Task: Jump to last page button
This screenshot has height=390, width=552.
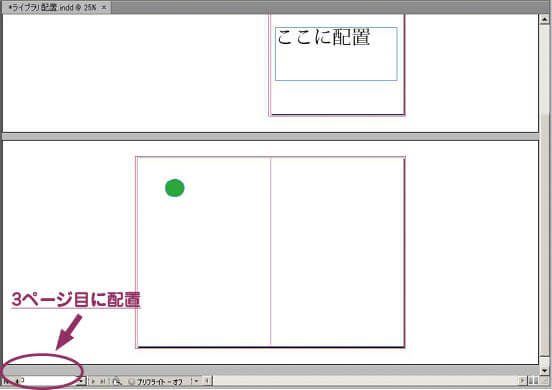Action: tap(102, 381)
